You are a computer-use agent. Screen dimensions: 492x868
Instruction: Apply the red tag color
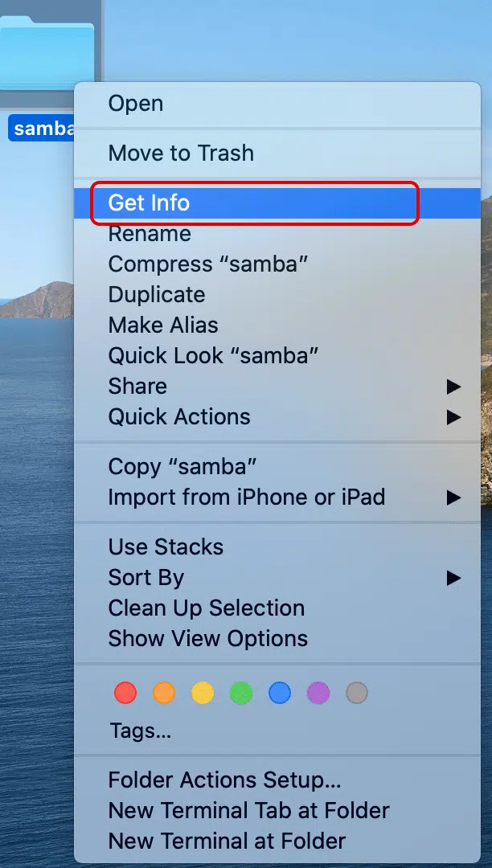pos(125,693)
